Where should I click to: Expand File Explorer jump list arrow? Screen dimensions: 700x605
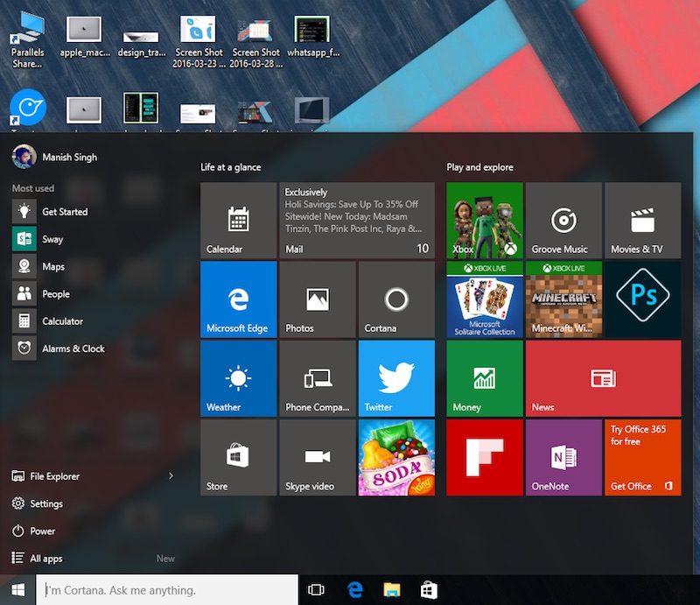[171, 476]
